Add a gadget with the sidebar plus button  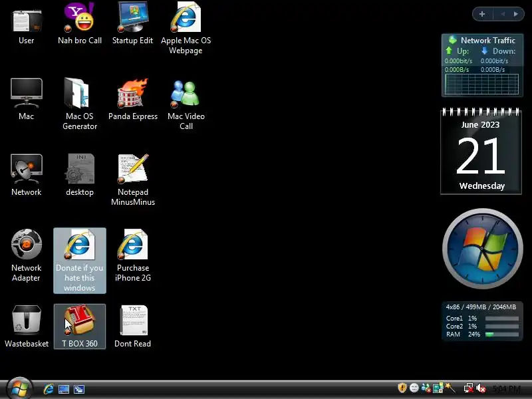tap(481, 14)
